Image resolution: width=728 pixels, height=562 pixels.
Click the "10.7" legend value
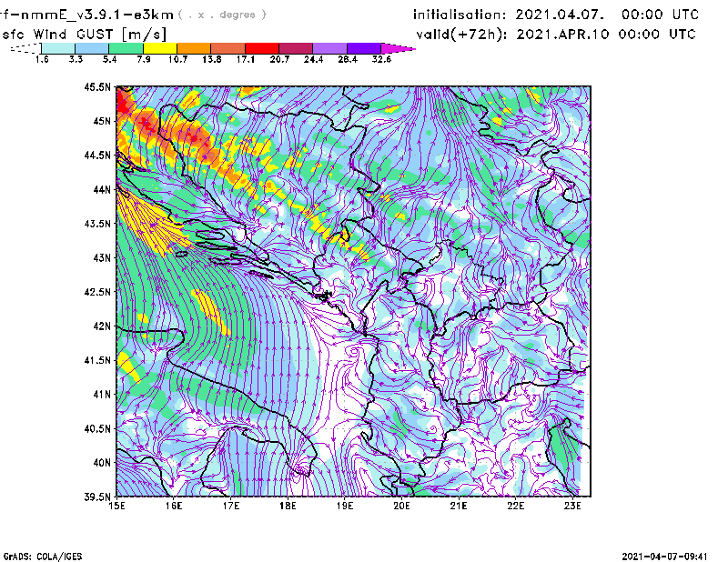click(177, 59)
